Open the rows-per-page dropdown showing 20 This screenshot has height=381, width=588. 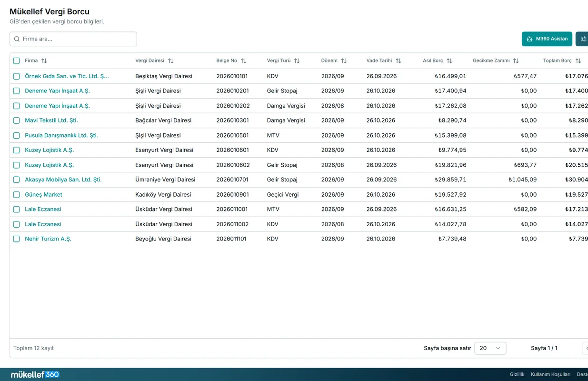[x=490, y=348]
